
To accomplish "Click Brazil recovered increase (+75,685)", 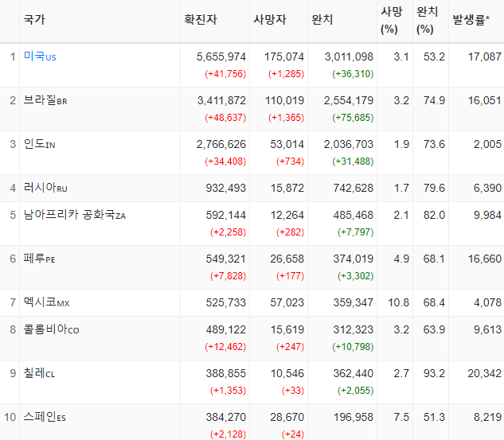I will coord(353,118).
